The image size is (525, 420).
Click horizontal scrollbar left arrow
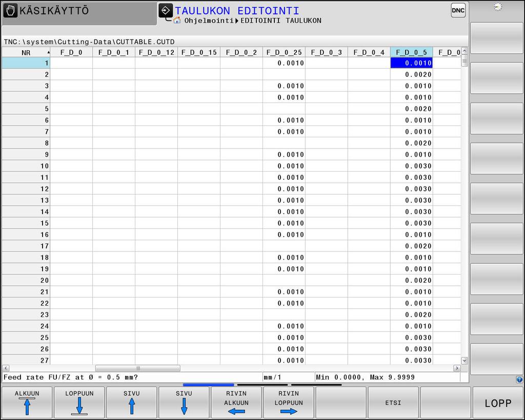5,368
